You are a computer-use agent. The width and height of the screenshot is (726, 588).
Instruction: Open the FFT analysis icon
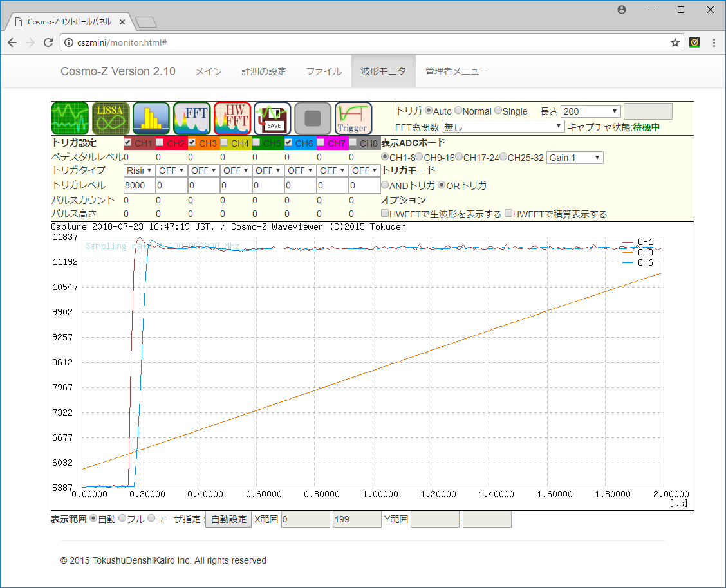coord(192,118)
